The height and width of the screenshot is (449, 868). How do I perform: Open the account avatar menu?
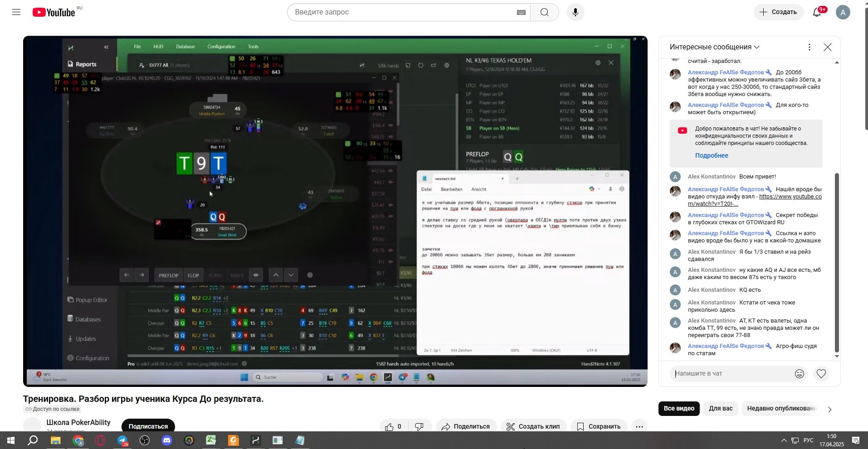843,12
